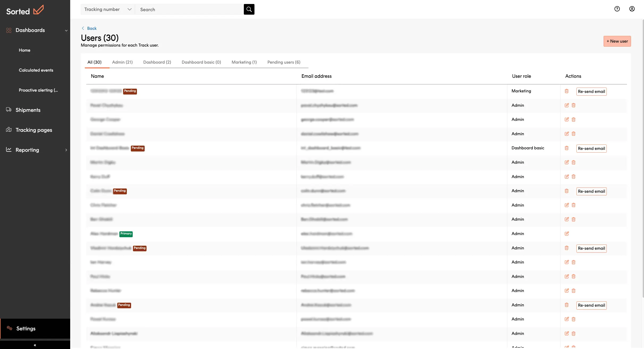Click the edit icon for Rebecca Hunter

[566, 290]
